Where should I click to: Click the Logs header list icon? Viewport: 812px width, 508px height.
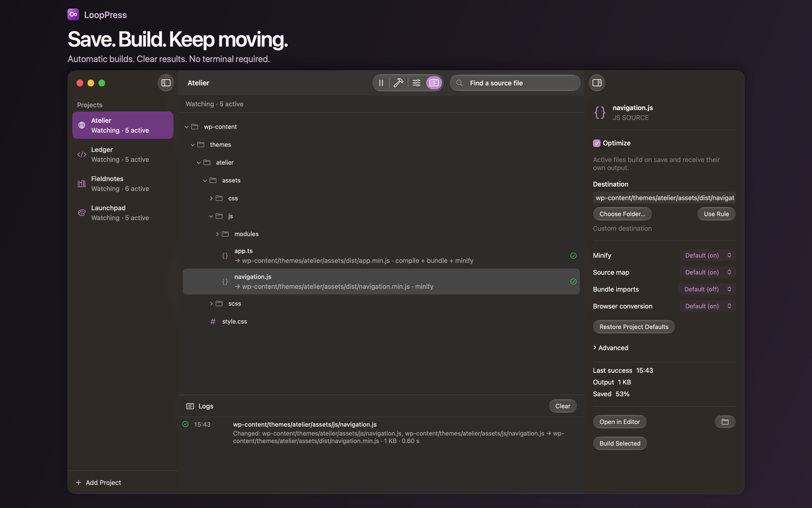click(x=190, y=406)
